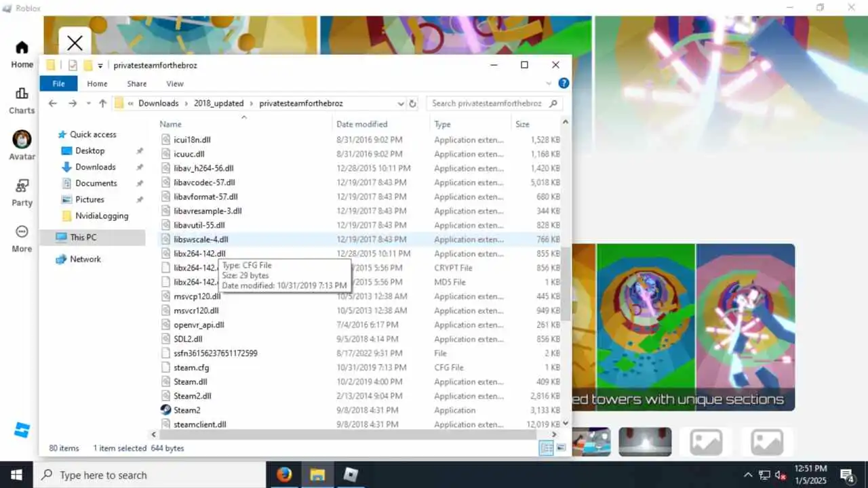This screenshot has height=488, width=868.
Task: Select the file libswscale-4.dll
Action: point(201,239)
